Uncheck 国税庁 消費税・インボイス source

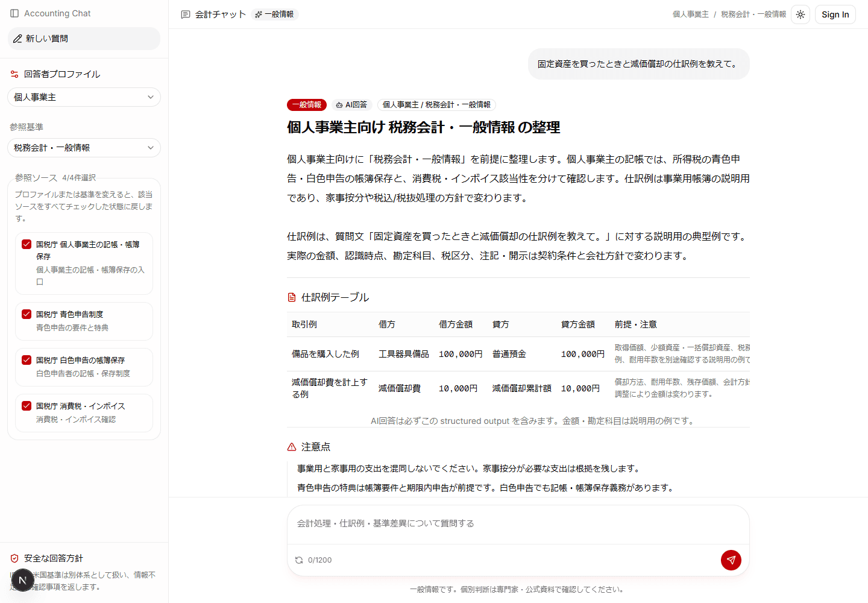27,406
